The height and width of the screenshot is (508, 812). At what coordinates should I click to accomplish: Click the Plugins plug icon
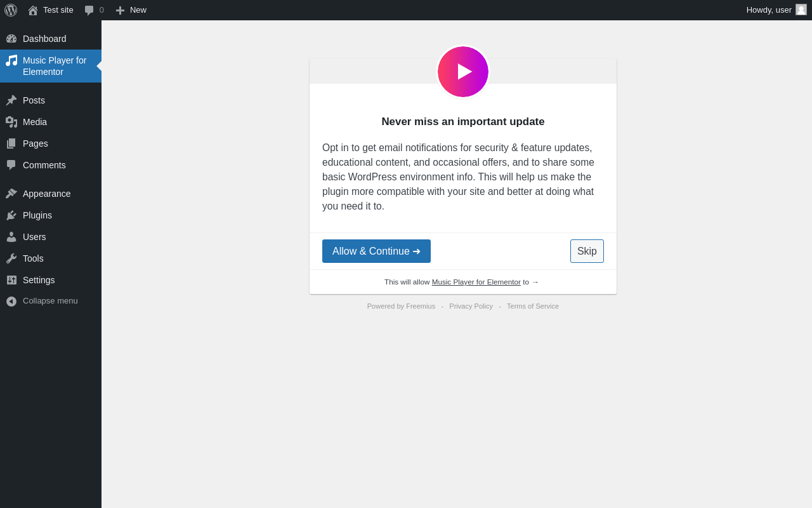(x=11, y=215)
